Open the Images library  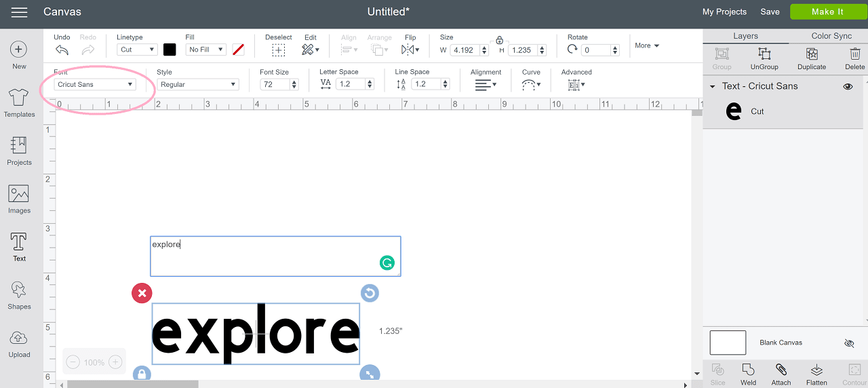coord(19,199)
